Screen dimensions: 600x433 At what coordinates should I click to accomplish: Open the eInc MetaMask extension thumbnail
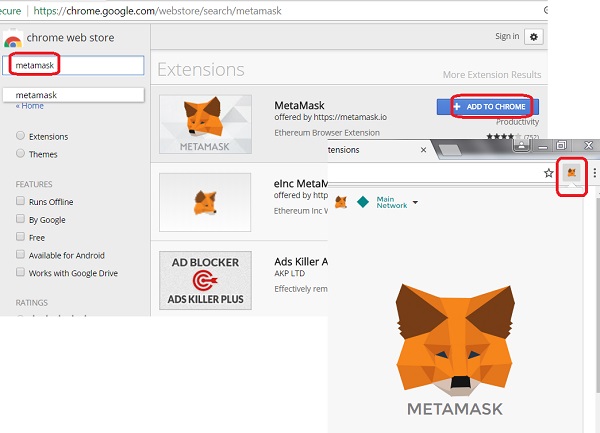205,202
